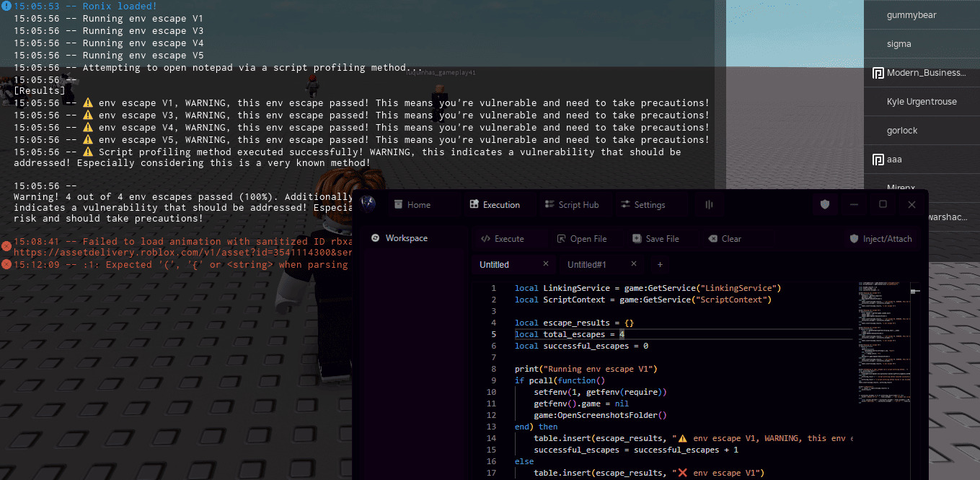Click 'Attempting to open notepad' console line

click(x=218, y=67)
